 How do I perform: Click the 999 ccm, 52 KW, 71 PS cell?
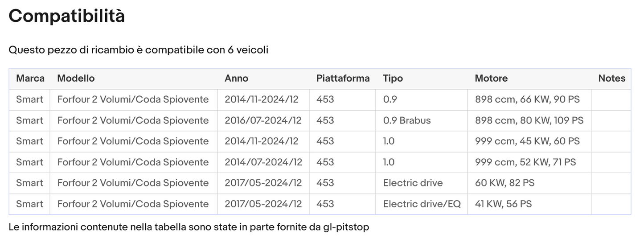point(525,162)
